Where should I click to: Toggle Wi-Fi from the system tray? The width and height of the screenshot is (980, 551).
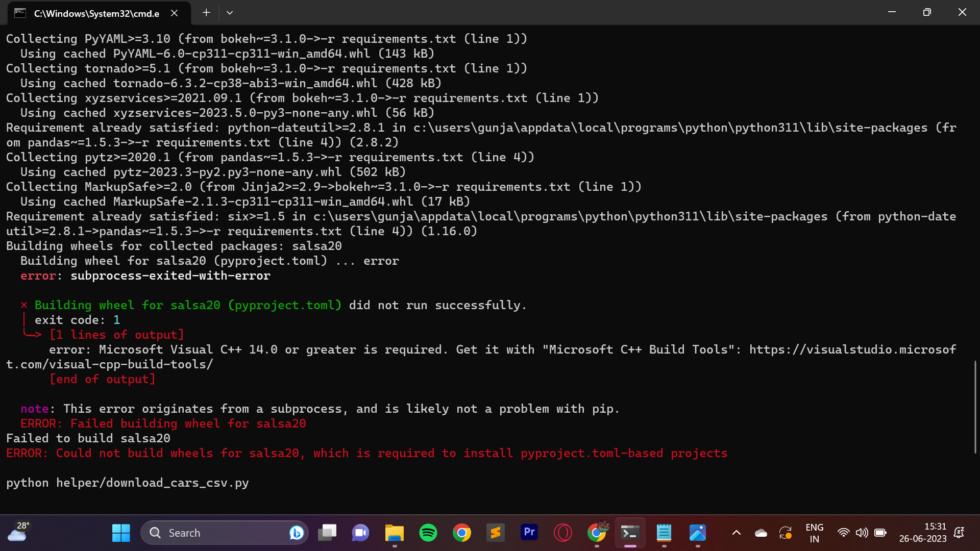843,532
